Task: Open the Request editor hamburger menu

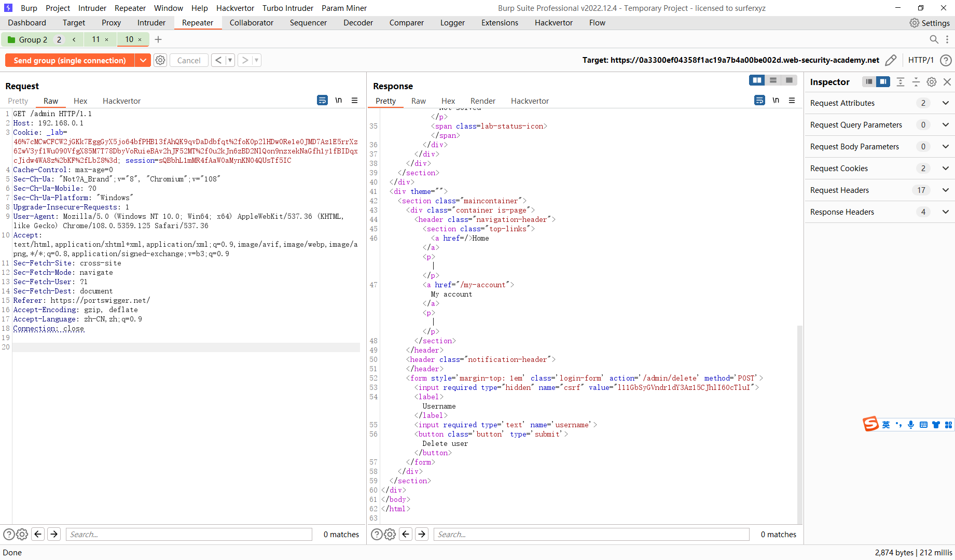Action: [x=355, y=100]
